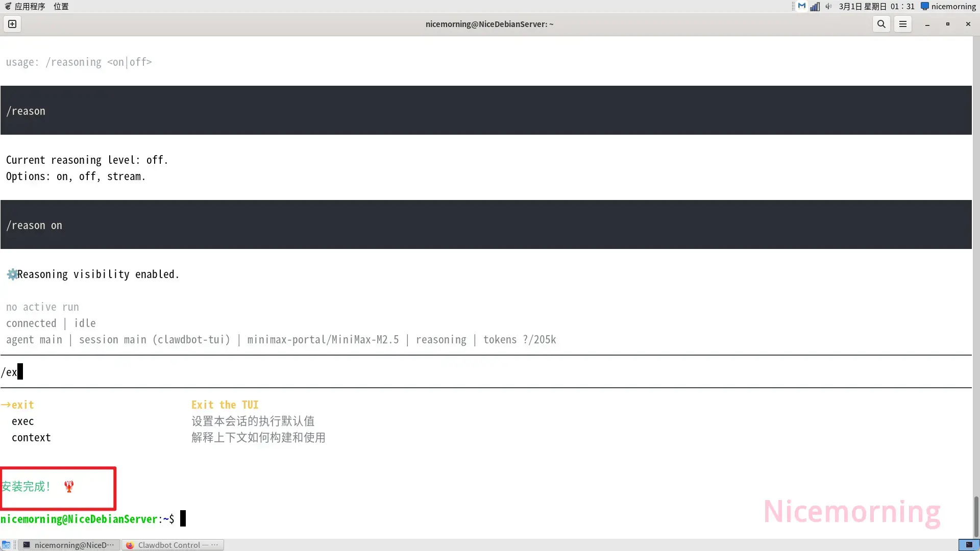Open the nicemorning user menu
The width and height of the screenshot is (980, 551).
[x=948, y=7]
